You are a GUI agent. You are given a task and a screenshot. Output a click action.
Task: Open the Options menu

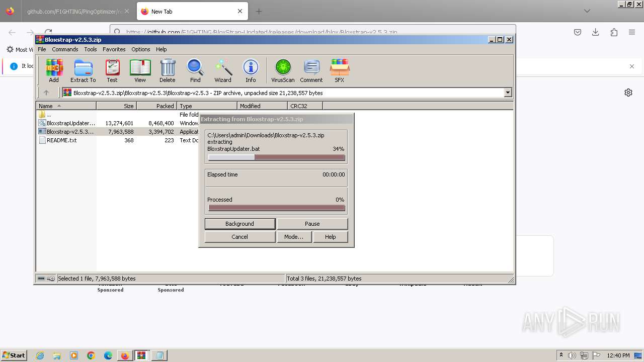[x=141, y=49]
